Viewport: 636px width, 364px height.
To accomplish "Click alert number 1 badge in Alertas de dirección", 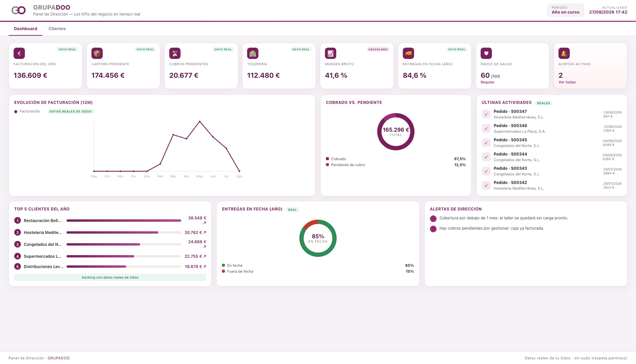I will pyautogui.click(x=433, y=218).
